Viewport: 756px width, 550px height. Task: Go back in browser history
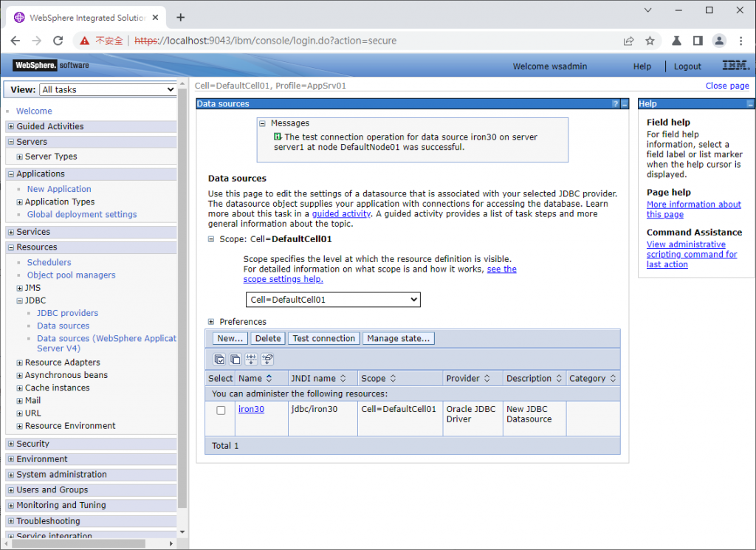click(x=16, y=41)
